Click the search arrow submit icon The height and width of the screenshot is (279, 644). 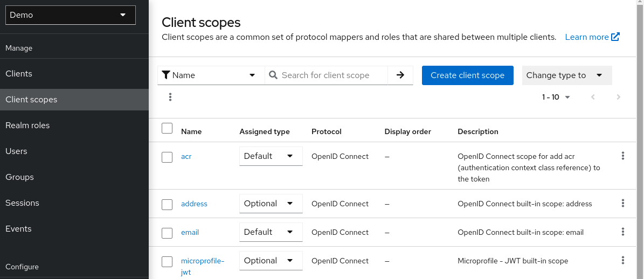(400, 75)
